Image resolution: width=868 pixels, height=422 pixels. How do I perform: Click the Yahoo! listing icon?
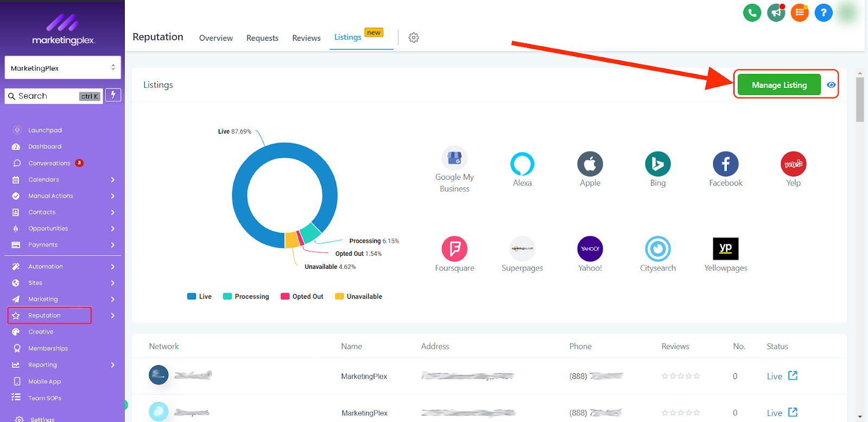[x=590, y=249]
